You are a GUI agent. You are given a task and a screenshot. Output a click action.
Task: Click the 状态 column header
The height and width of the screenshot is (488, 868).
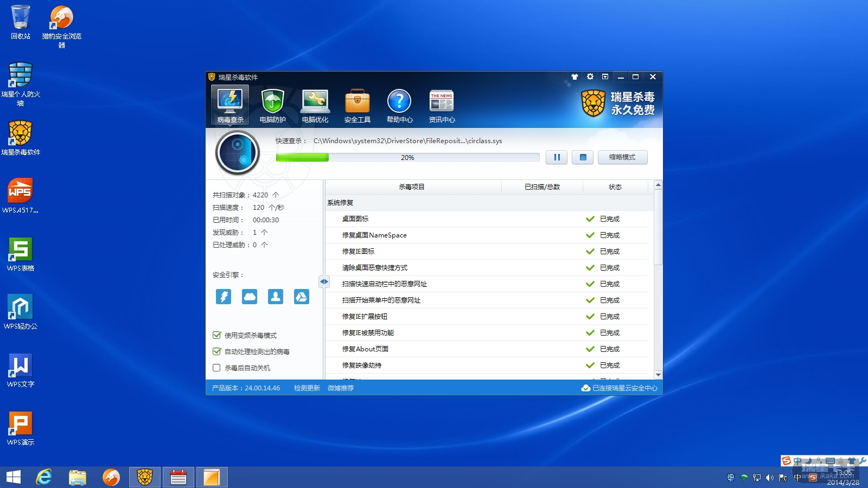[x=615, y=187]
